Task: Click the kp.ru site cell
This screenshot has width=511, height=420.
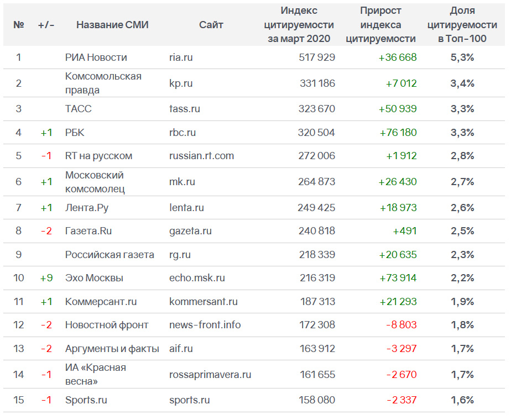Action: 181,83
